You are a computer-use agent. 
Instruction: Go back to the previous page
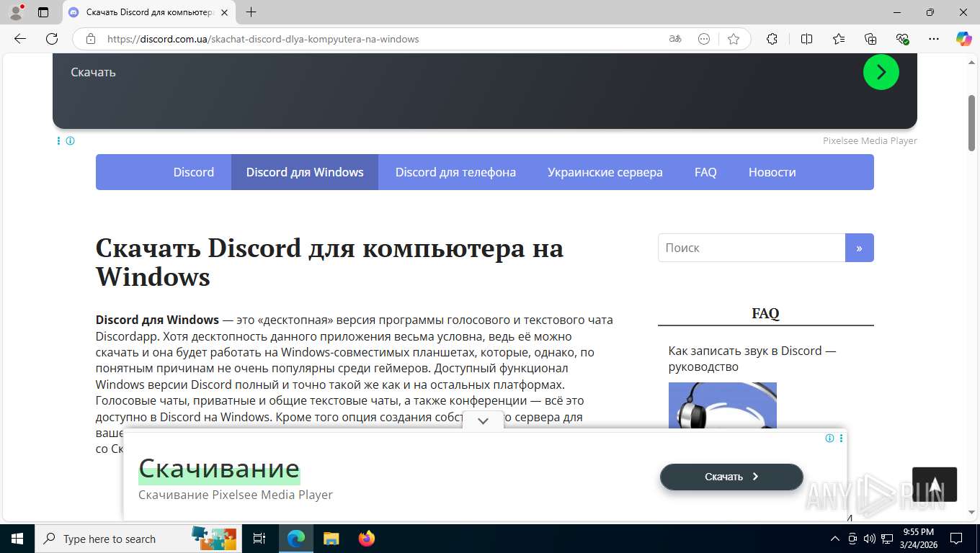coord(20,39)
